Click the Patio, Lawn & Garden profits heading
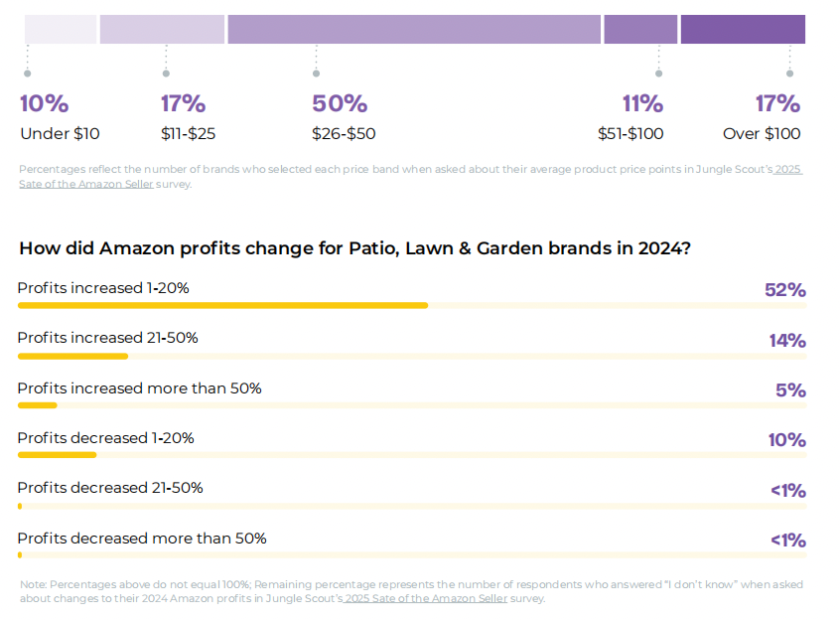Screen dimensions: 840x620 click(354, 248)
